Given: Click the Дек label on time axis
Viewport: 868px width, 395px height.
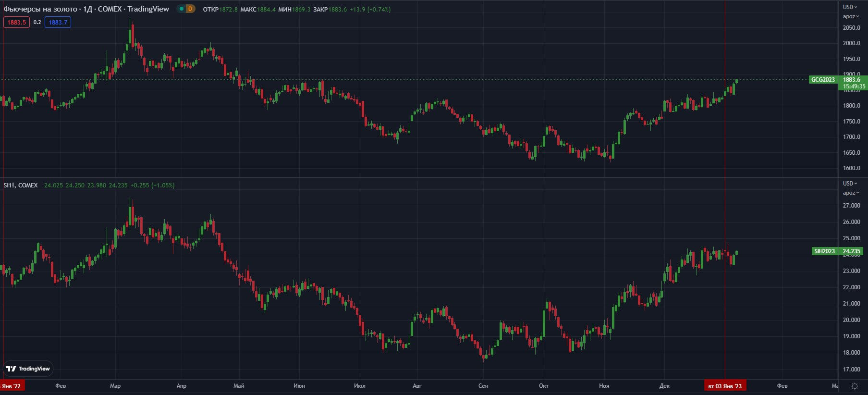Looking at the screenshot, I should [664, 386].
